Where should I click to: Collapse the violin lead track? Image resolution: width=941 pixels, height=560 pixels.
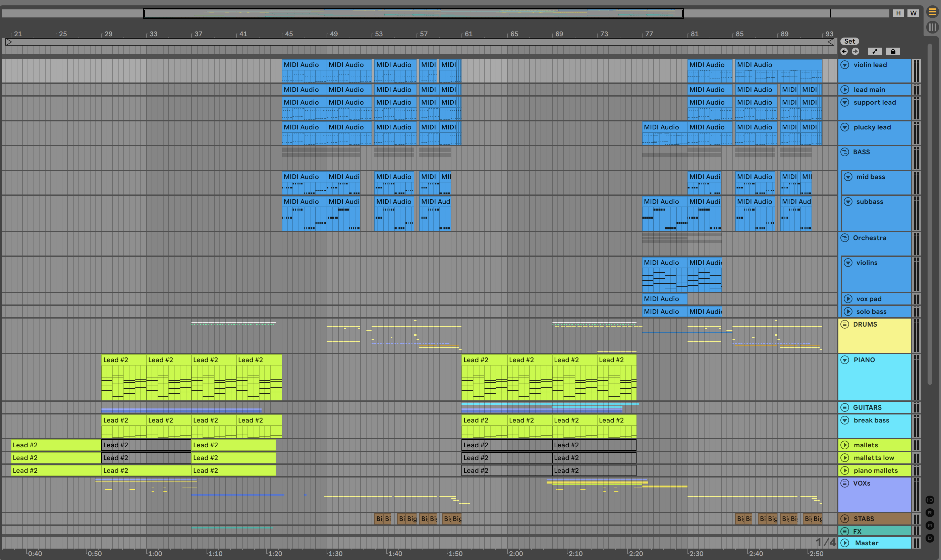(845, 65)
